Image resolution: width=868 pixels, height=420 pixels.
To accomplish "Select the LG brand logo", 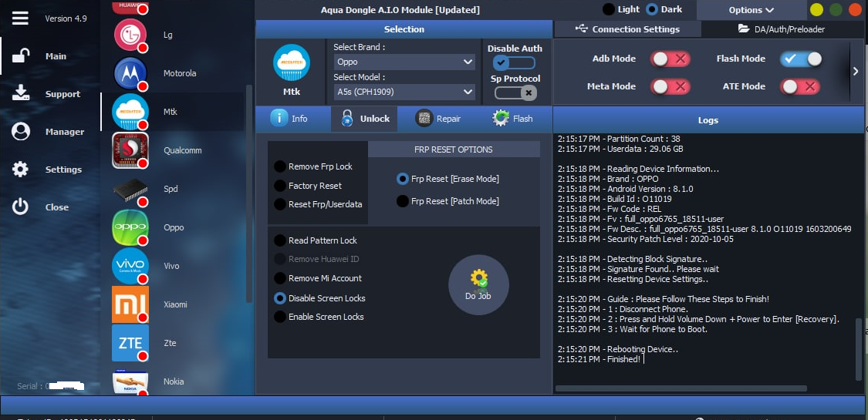I will pyautogui.click(x=130, y=34).
